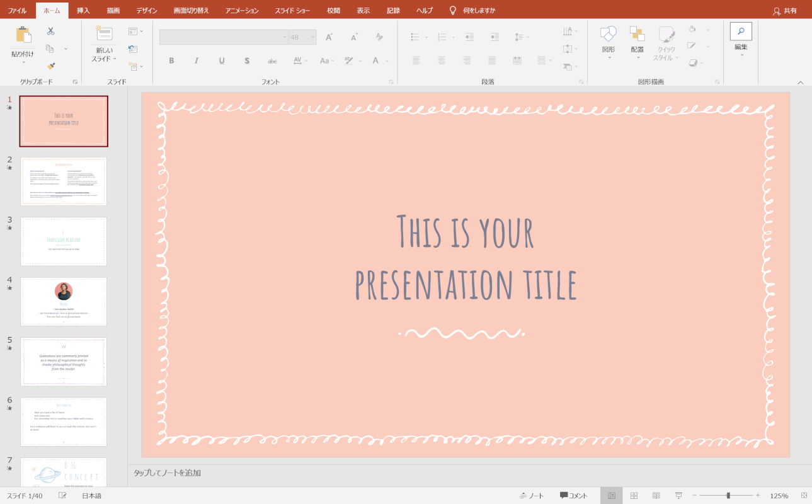Open the Editing search icon
The width and height of the screenshot is (812, 504).
tap(741, 31)
